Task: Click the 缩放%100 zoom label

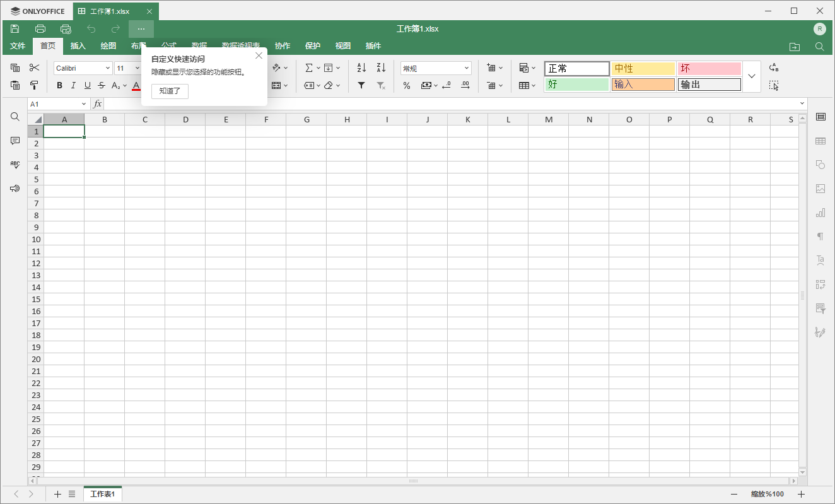Action: point(768,495)
